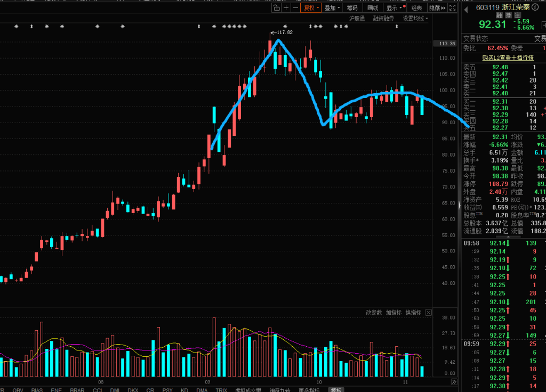Open 设置均线 moving average settings

[415, 19]
